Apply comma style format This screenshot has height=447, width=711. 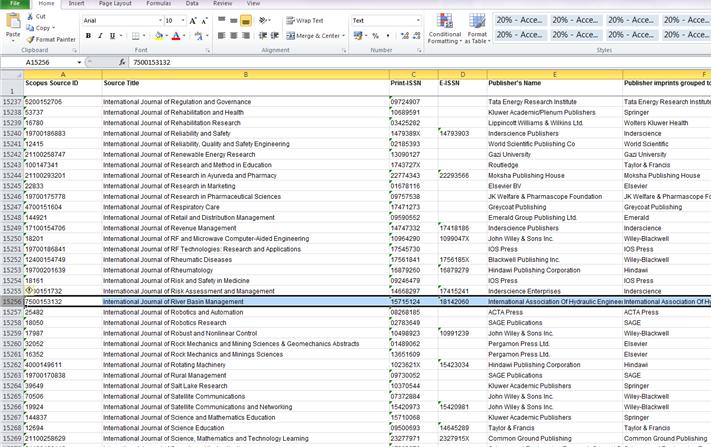(388, 35)
